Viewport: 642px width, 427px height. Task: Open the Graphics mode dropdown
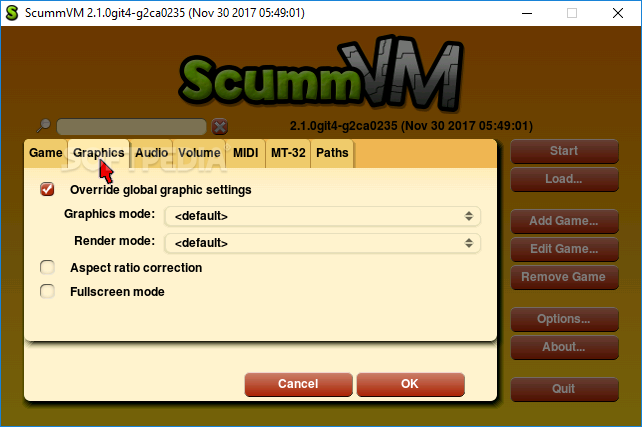322,216
